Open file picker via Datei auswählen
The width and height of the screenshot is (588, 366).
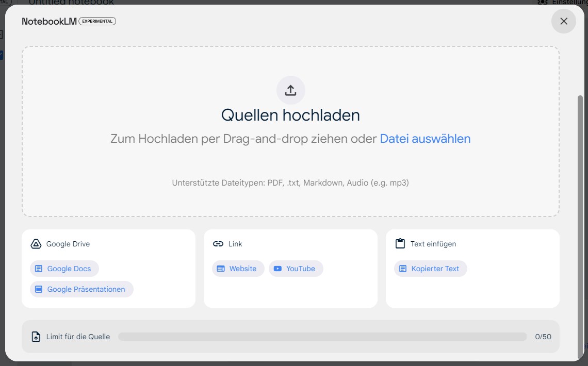tap(425, 138)
